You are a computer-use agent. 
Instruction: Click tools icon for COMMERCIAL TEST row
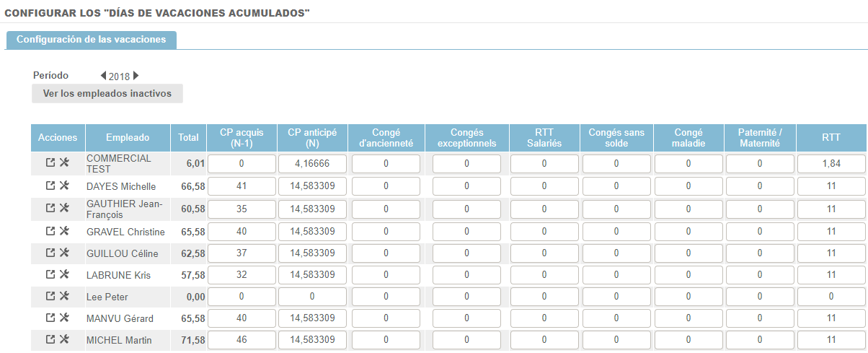[64, 164]
